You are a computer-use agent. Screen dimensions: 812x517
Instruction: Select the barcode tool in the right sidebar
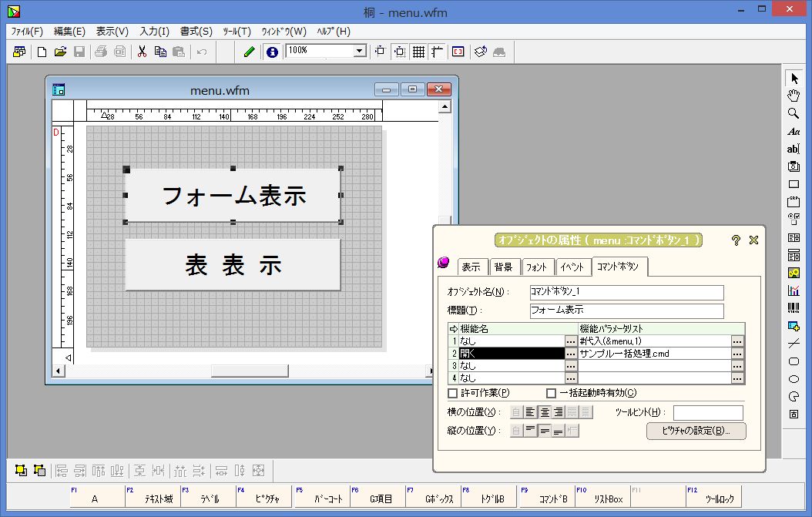click(795, 308)
